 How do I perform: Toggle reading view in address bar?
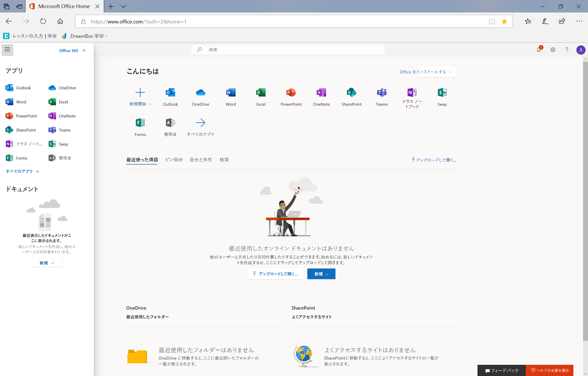(492, 21)
